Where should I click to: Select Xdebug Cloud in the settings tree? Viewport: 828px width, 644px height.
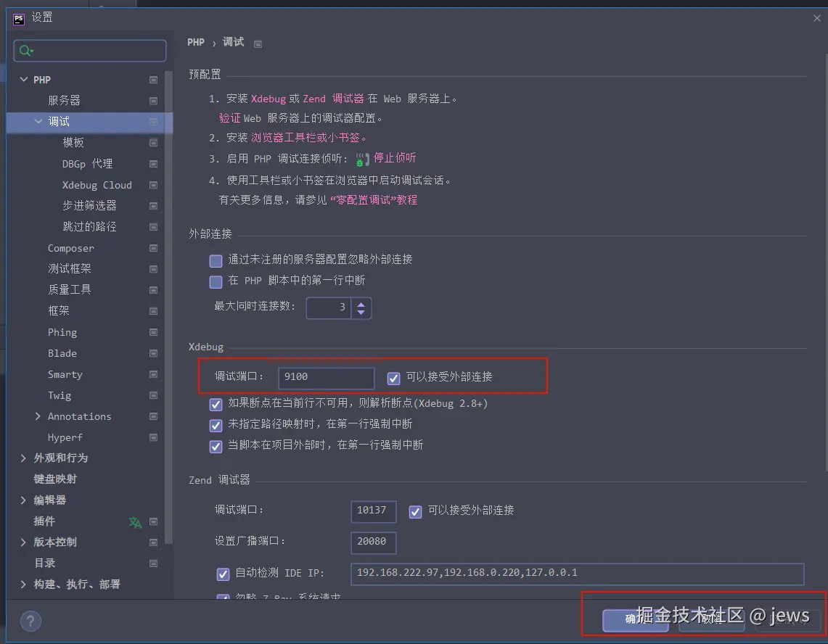coord(97,185)
